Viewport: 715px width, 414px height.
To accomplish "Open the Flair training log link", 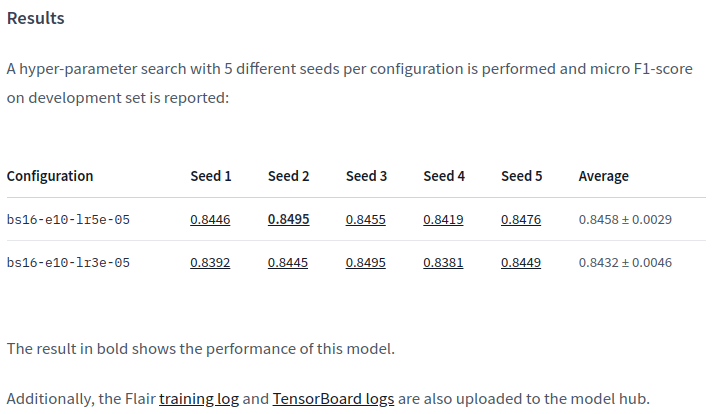I will pyautogui.click(x=199, y=399).
